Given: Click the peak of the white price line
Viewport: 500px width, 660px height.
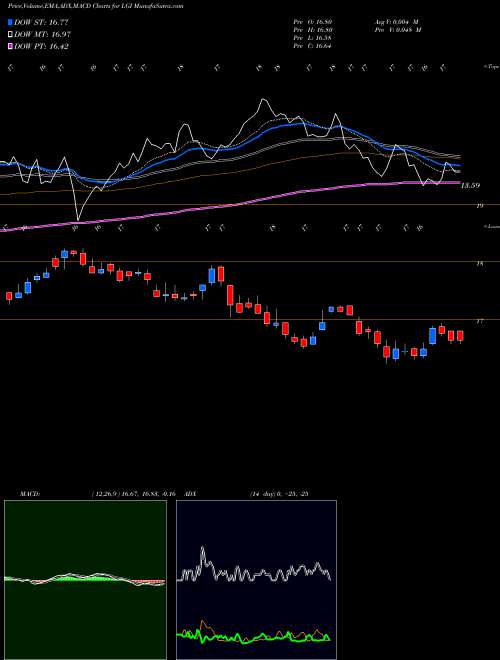Looking at the screenshot, I should pos(263,100).
